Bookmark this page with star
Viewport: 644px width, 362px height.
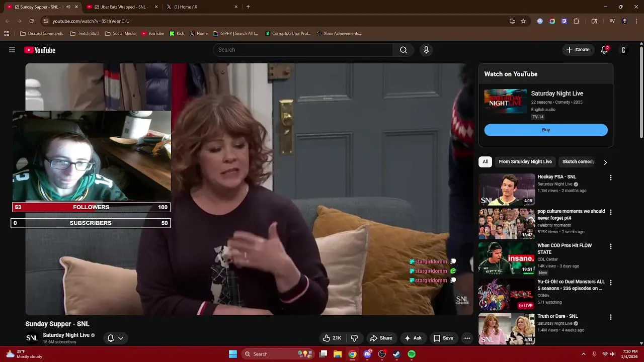523,21
